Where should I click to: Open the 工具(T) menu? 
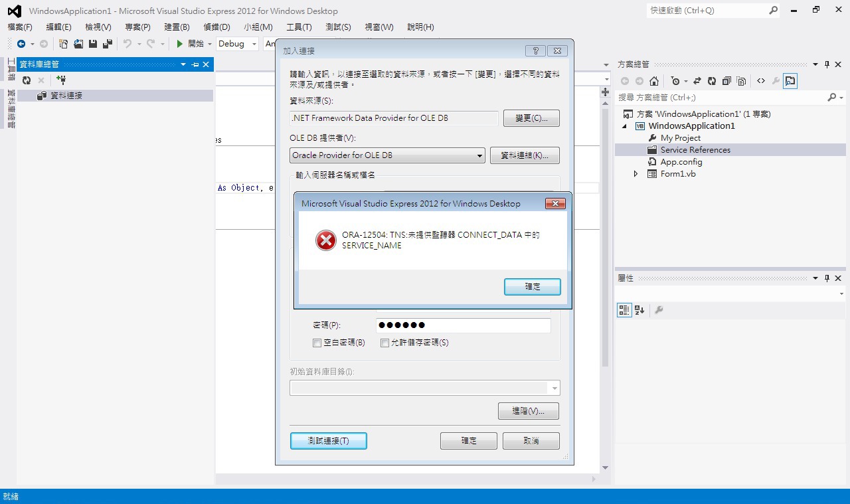click(299, 27)
